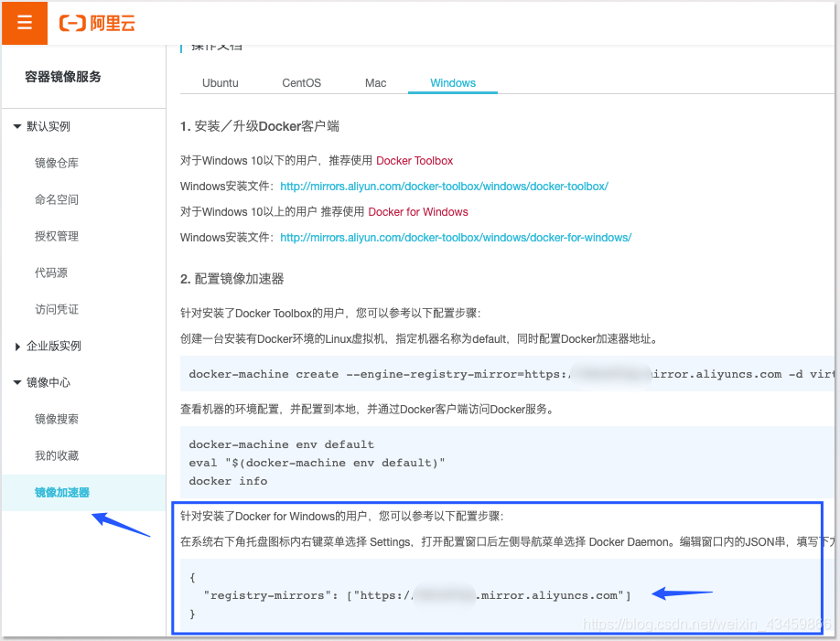Screen dimensions: 840x641
Task: Switch to the Ubuntu tab
Action: click(220, 82)
